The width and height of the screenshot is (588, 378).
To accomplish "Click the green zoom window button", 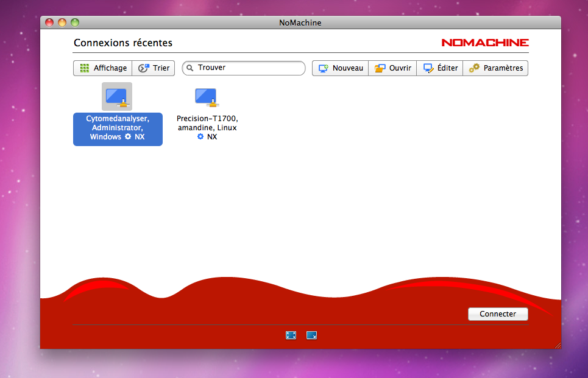I will click(x=75, y=23).
